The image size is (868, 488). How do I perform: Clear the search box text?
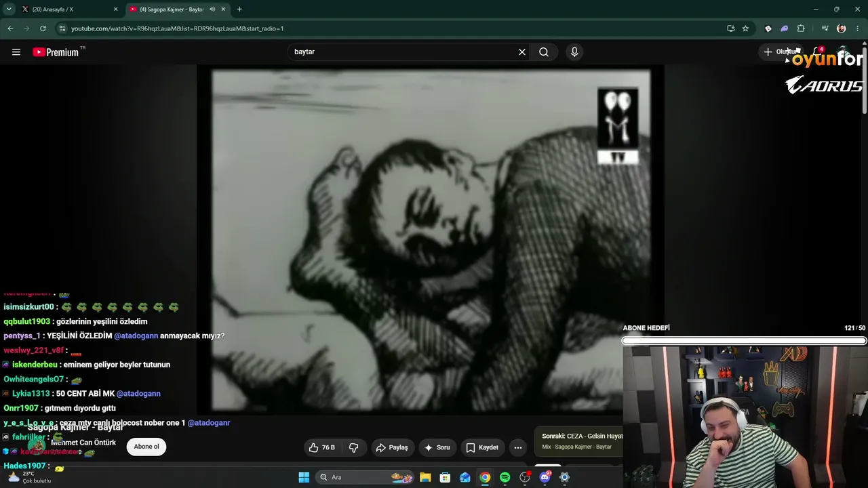[x=522, y=52]
